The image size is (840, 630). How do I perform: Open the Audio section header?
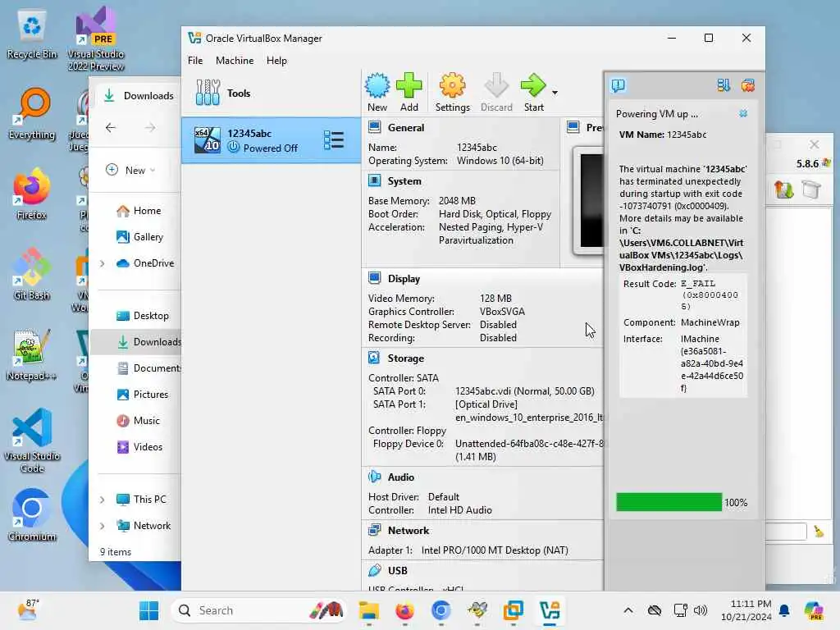tap(400, 477)
